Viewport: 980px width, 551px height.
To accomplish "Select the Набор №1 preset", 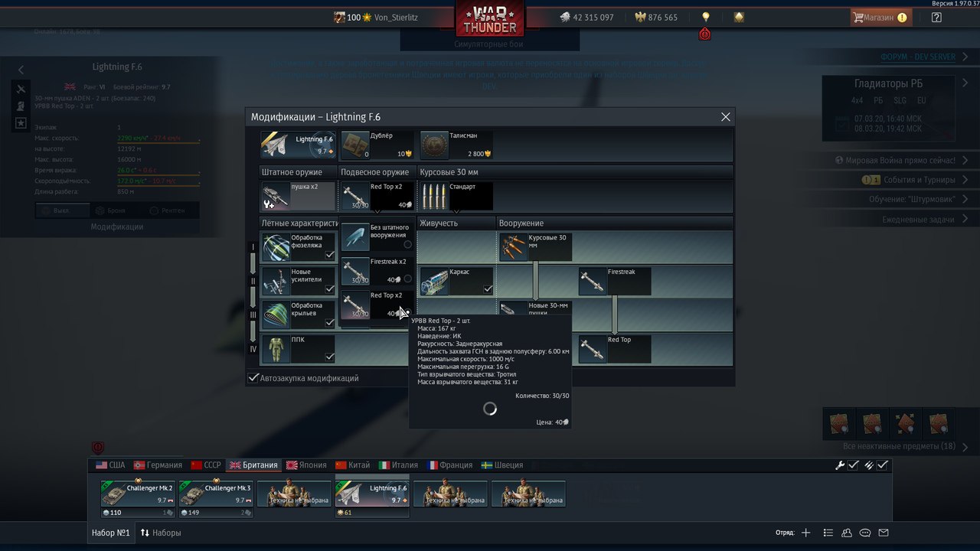I will [111, 533].
